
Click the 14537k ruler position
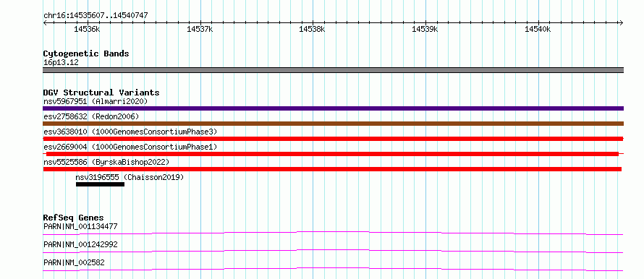200,29
